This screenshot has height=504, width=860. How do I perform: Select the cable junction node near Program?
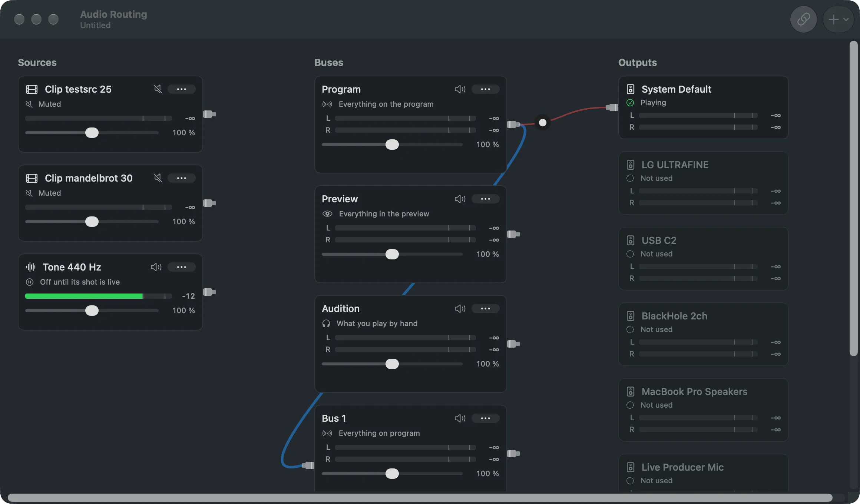[543, 123]
